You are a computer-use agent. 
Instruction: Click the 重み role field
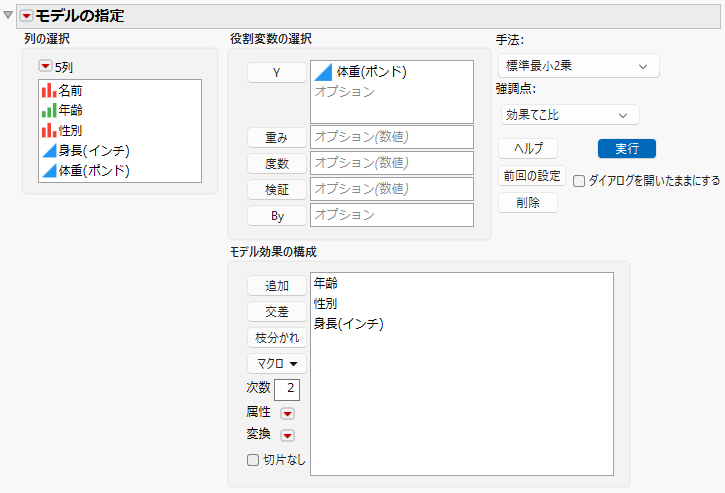(392, 137)
